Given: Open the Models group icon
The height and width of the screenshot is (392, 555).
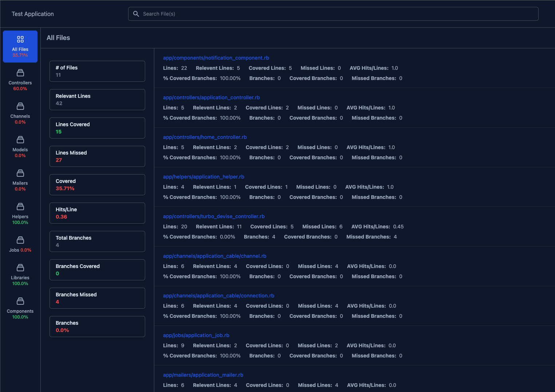Looking at the screenshot, I should (x=20, y=140).
